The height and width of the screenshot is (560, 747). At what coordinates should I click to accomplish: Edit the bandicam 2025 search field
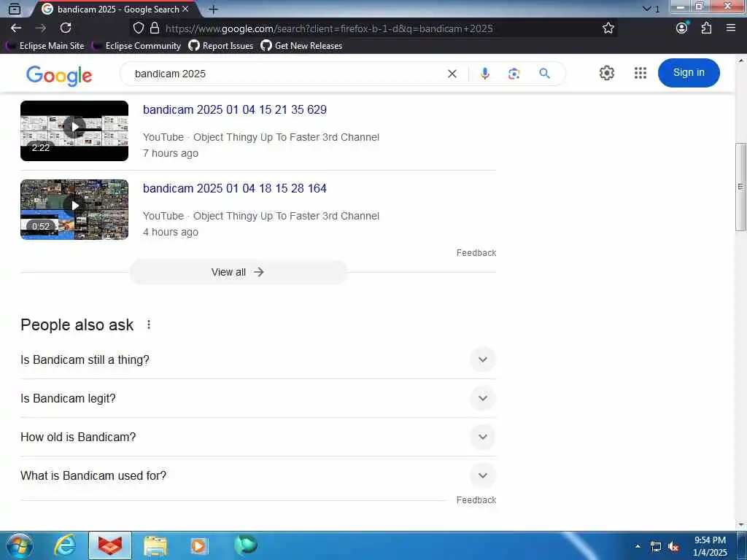click(286, 74)
